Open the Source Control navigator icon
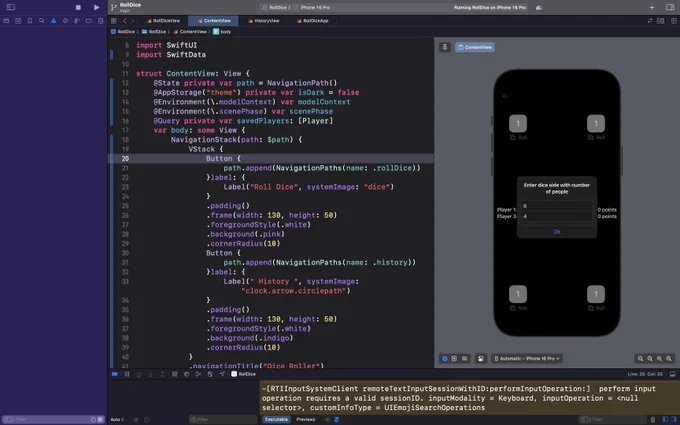 pyautogui.click(x=18, y=21)
